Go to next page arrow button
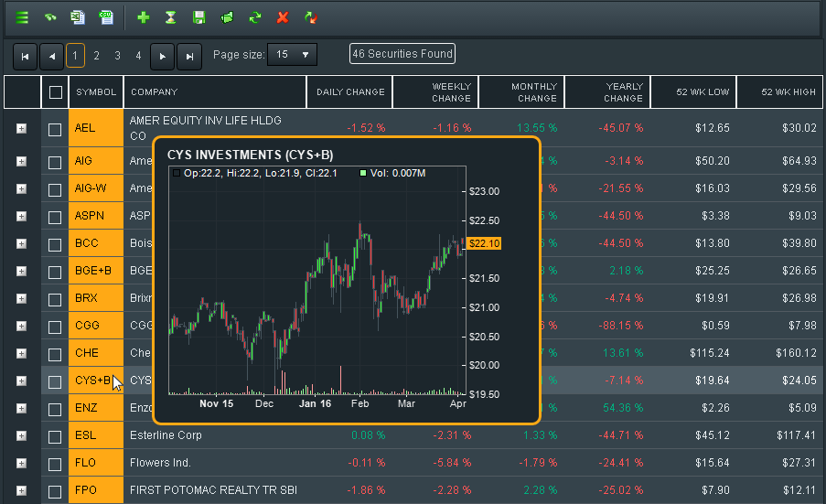 click(163, 56)
